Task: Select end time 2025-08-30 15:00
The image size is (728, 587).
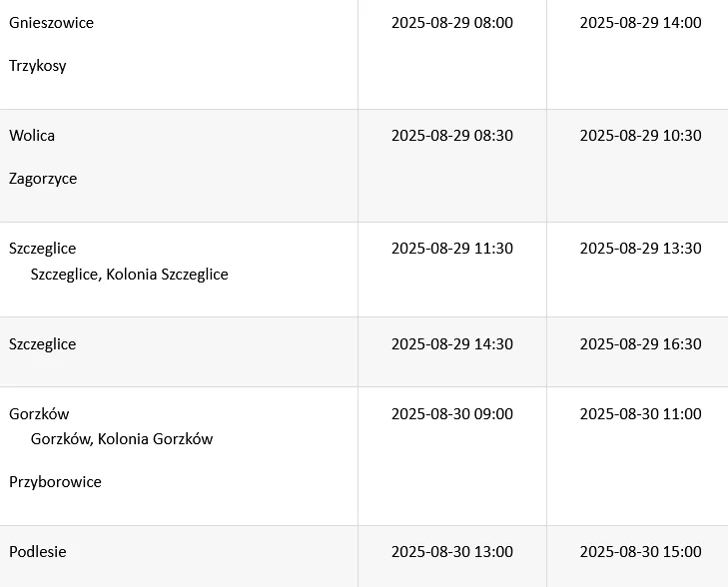Action: 641,552
